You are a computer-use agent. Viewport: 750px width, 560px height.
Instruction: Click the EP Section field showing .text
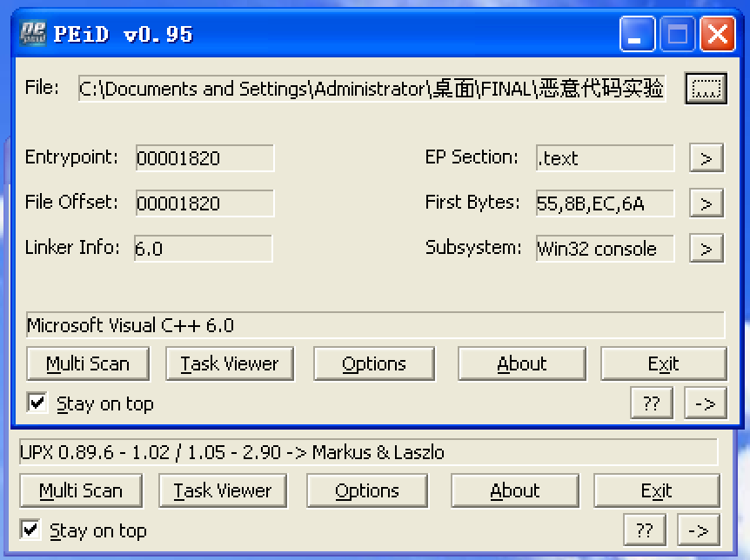(605, 157)
